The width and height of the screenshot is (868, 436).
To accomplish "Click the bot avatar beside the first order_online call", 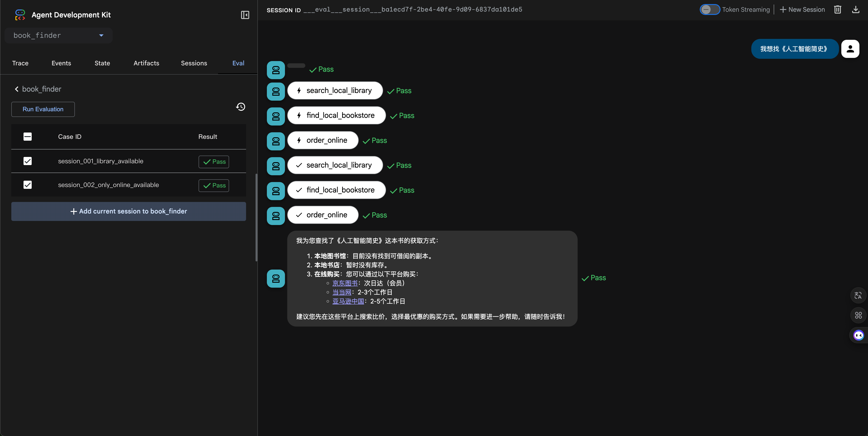I will pos(276,141).
